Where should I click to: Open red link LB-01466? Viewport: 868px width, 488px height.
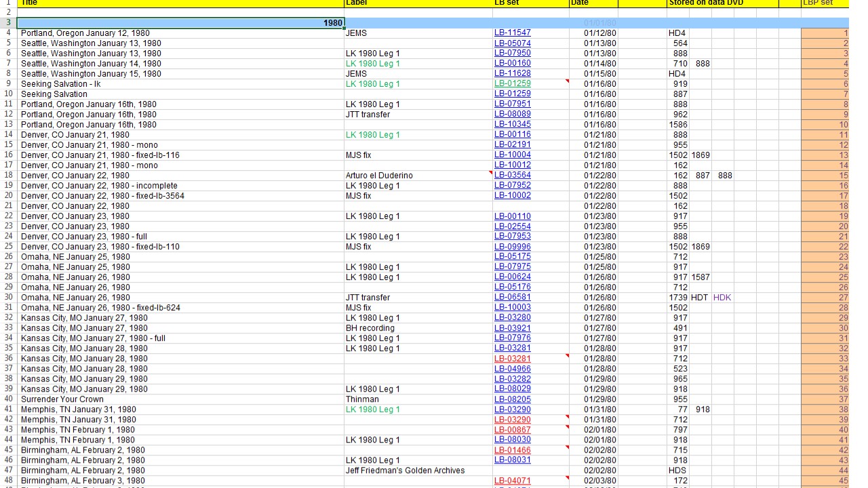click(512, 450)
